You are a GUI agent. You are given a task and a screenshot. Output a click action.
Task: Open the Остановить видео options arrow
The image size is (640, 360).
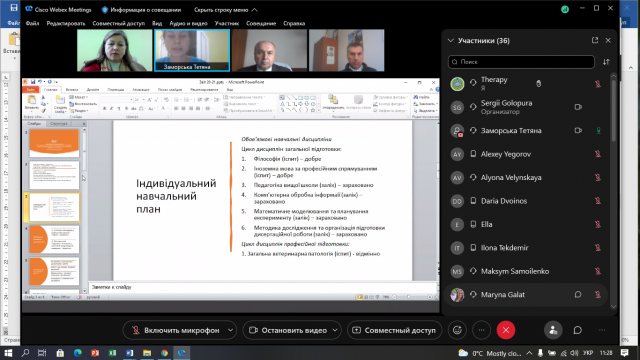pos(335,330)
